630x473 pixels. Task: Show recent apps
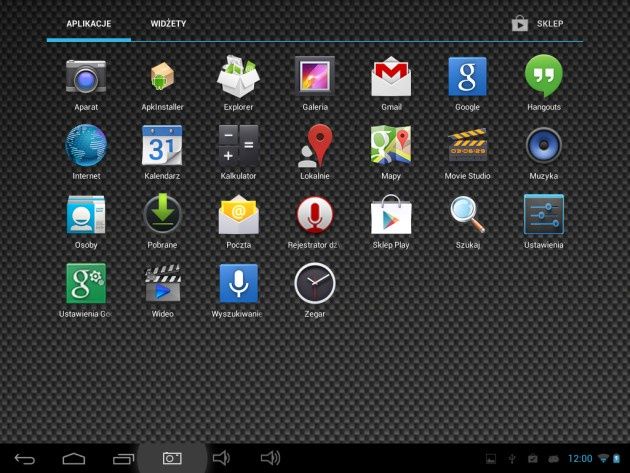tap(123, 459)
